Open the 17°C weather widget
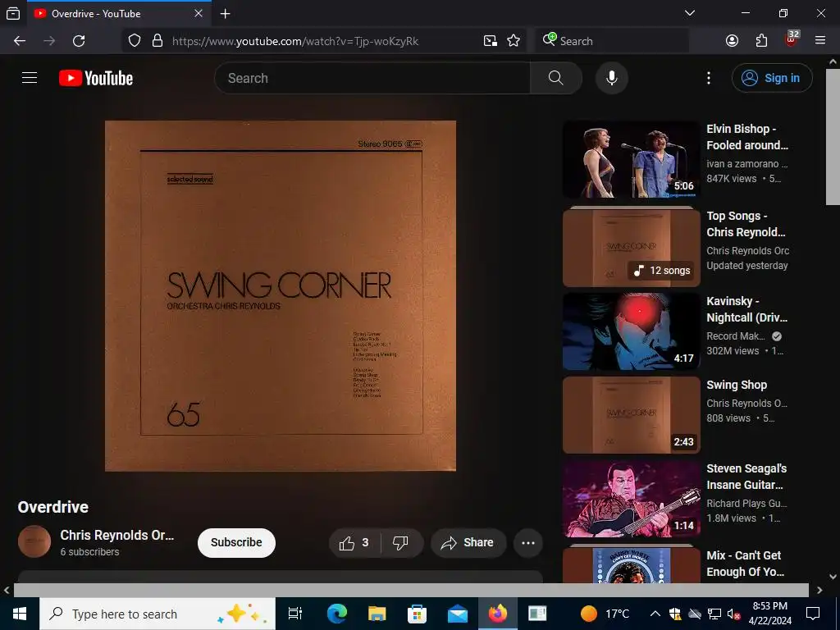 click(605, 614)
